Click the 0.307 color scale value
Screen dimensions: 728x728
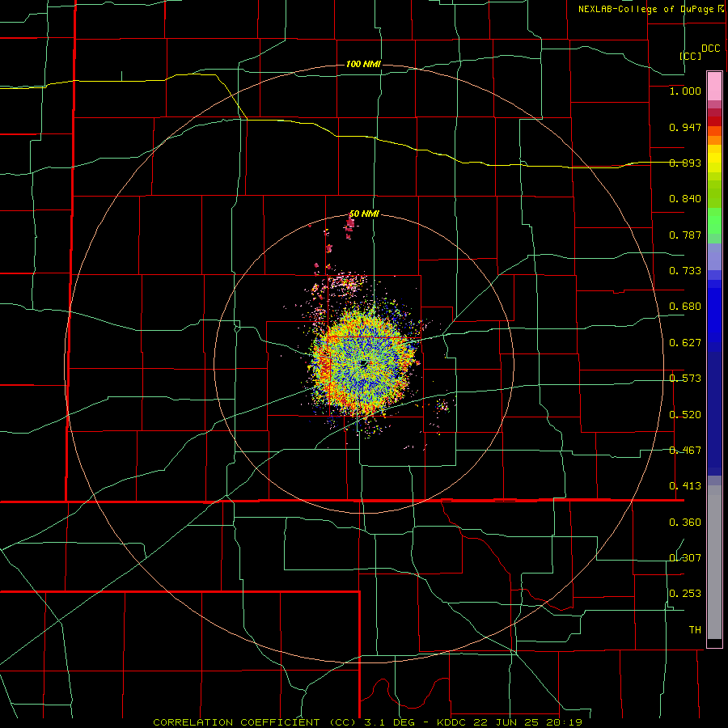(x=685, y=557)
